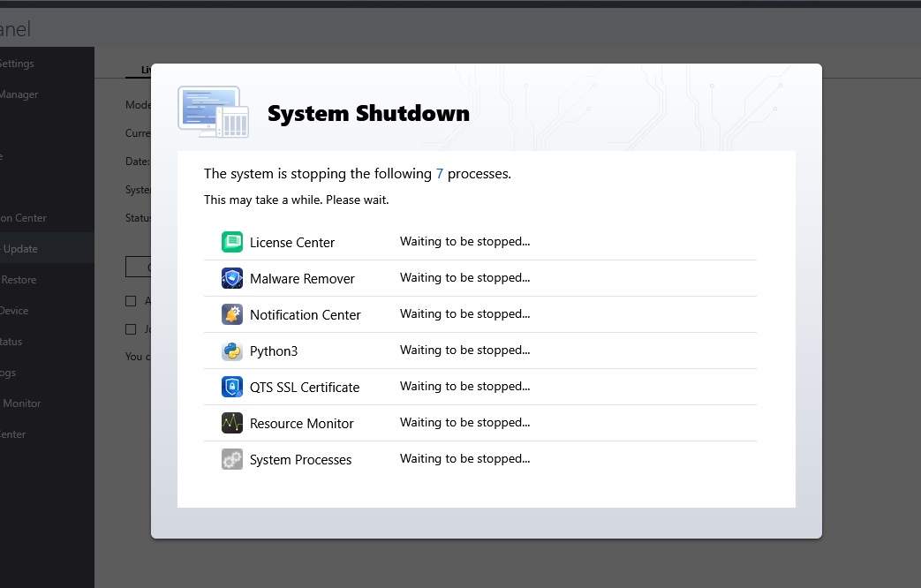Select the Notification Center bell icon

tap(232, 314)
